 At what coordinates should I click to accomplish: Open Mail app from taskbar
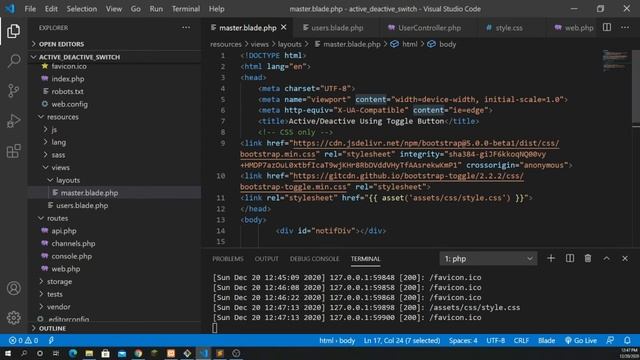[x=122, y=353]
